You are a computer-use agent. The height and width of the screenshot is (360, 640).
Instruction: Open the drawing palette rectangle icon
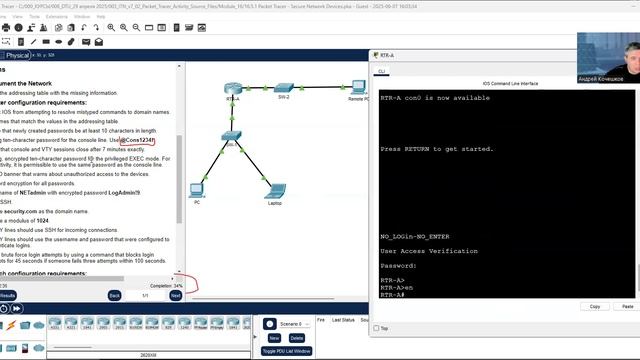point(149,28)
